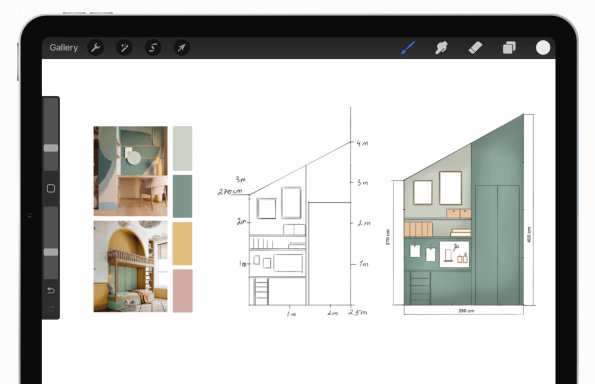Tap the square Modify button on sidebar

(x=51, y=189)
